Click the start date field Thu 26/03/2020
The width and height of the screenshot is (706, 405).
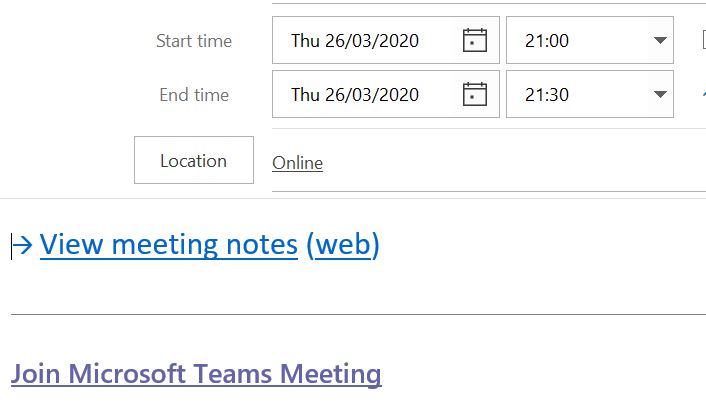[x=355, y=41]
